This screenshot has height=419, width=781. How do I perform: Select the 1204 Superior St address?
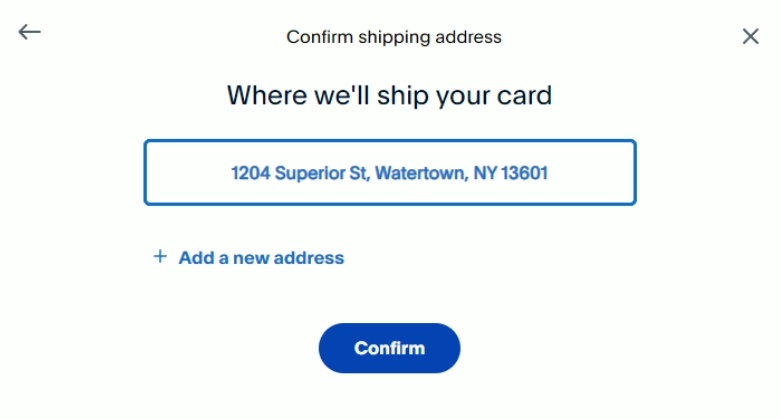[389, 173]
